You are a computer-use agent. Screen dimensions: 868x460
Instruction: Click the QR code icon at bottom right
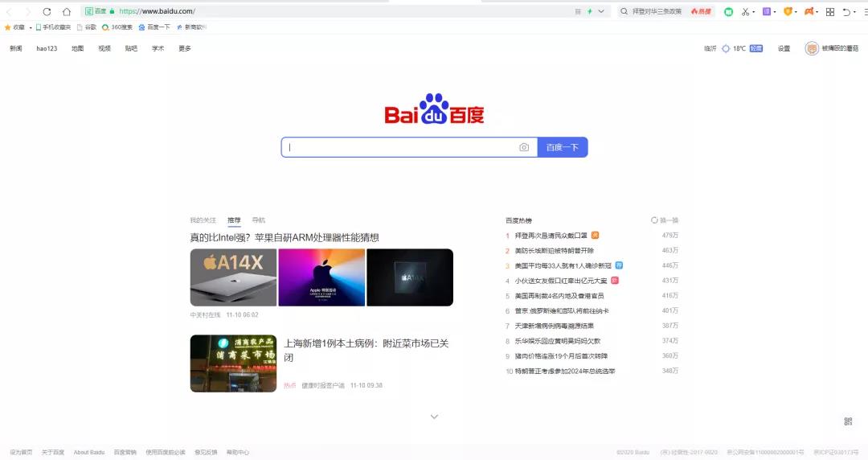pyautogui.click(x=848, y=421)
